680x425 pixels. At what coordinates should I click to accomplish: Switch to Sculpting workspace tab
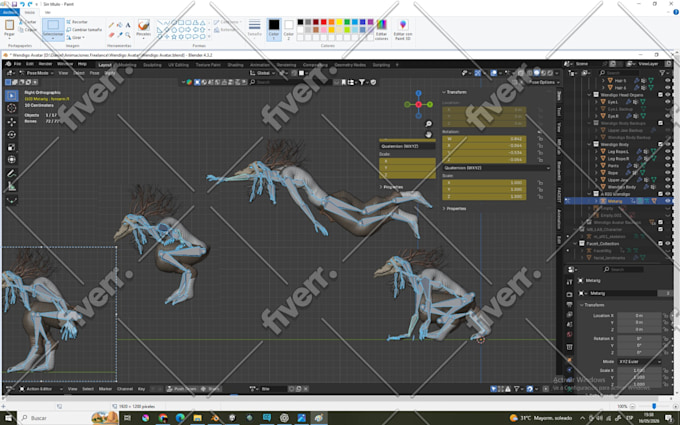pyautogui.click(x=152, y=65)
